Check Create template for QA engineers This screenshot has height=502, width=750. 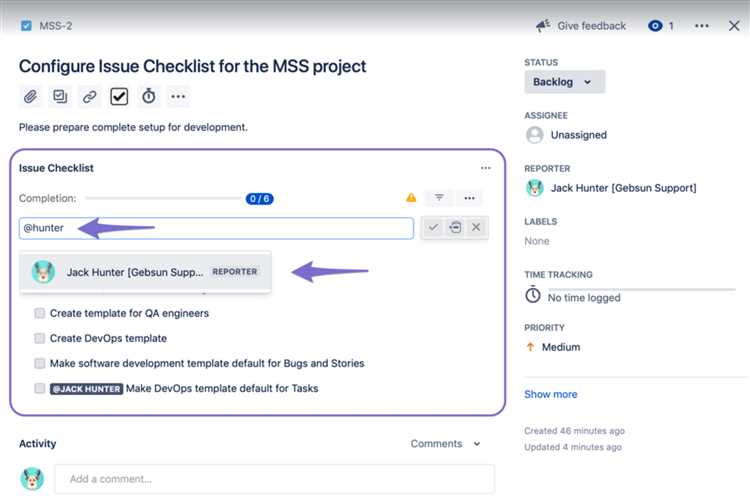pyautogui.click(x=40, y=313)
